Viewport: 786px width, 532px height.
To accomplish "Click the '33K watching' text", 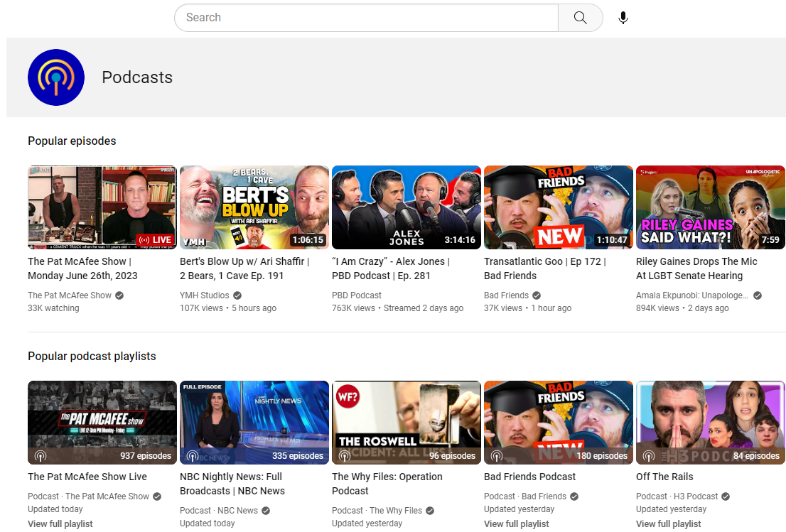I will pyautogui.click(x=53, y=308).
